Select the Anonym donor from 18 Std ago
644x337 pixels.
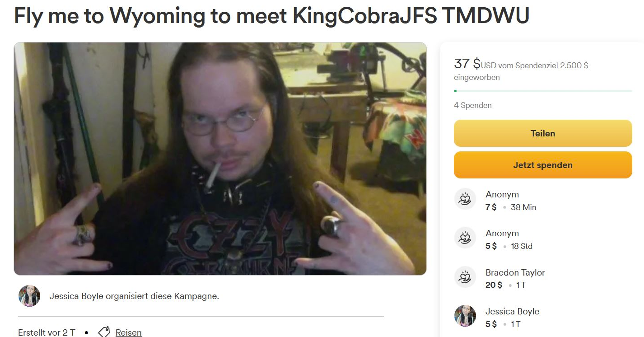[x=502, y=233]
